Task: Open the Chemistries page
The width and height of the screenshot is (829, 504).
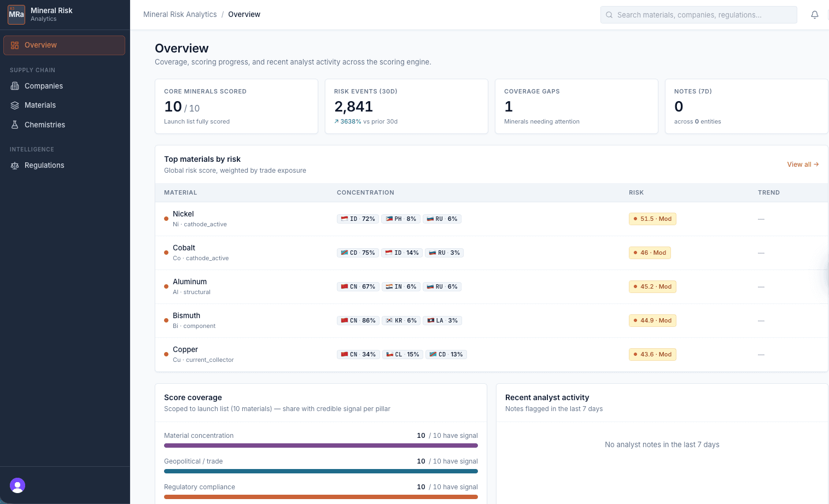Action: (x=64, y=125)
